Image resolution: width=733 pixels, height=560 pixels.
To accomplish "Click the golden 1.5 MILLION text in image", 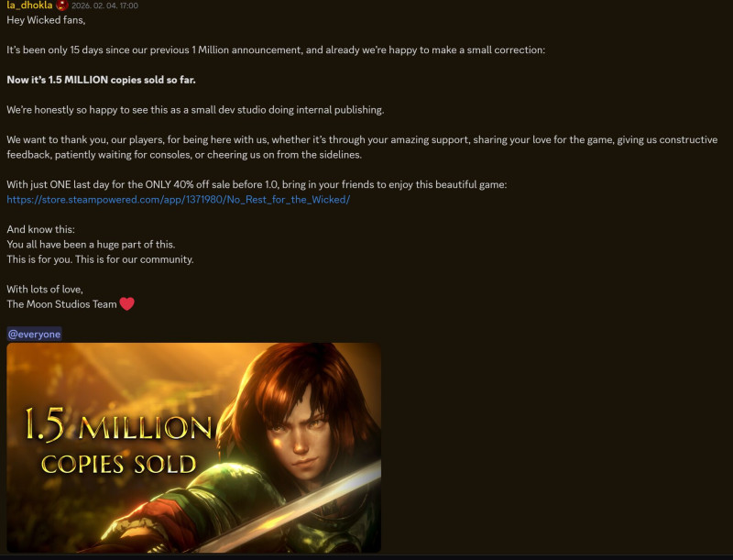I will coord(118,424).
